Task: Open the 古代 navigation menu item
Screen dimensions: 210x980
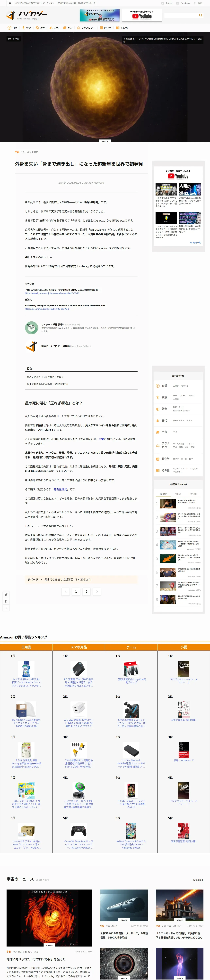Action: [x=54, y=28]
